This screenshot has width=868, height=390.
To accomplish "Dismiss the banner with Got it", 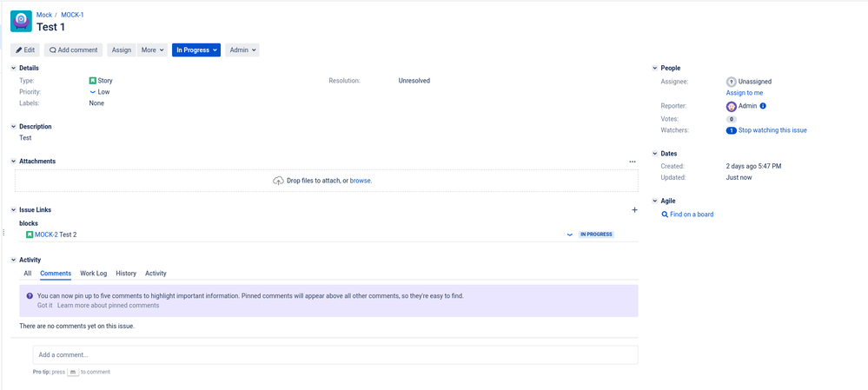I will pyautogui.click(x=45, y=306).
